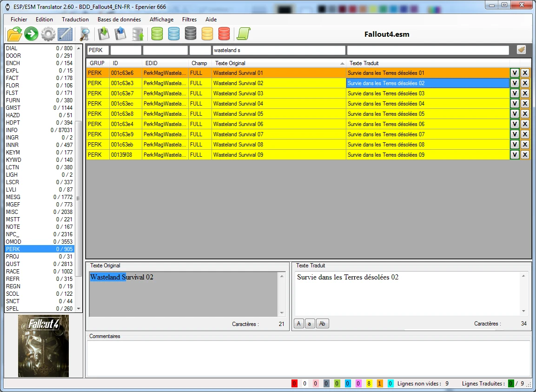Sort by the GRUP column header

97,63
